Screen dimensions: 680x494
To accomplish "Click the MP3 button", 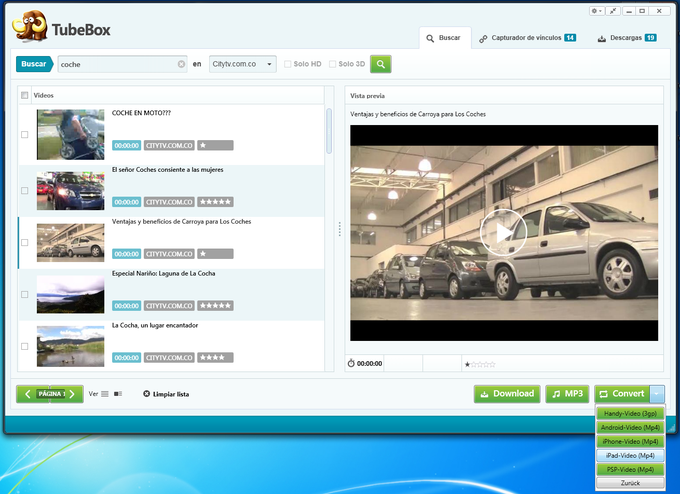I will (567, 394).
